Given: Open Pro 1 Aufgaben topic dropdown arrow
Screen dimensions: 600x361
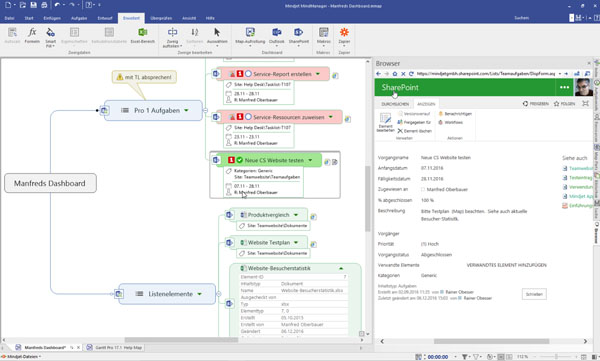Looking at the screenshot, I should pyautogui.click(x=186, y=110).
